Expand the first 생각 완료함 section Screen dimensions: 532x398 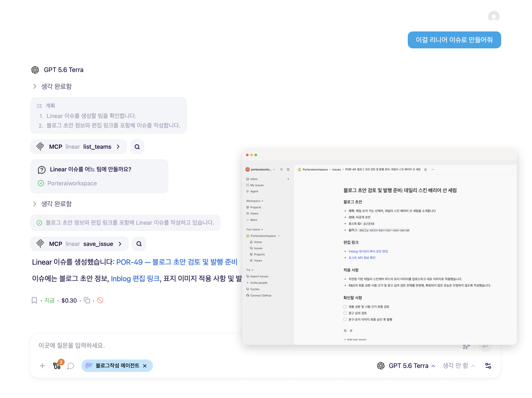coord(52,86)
